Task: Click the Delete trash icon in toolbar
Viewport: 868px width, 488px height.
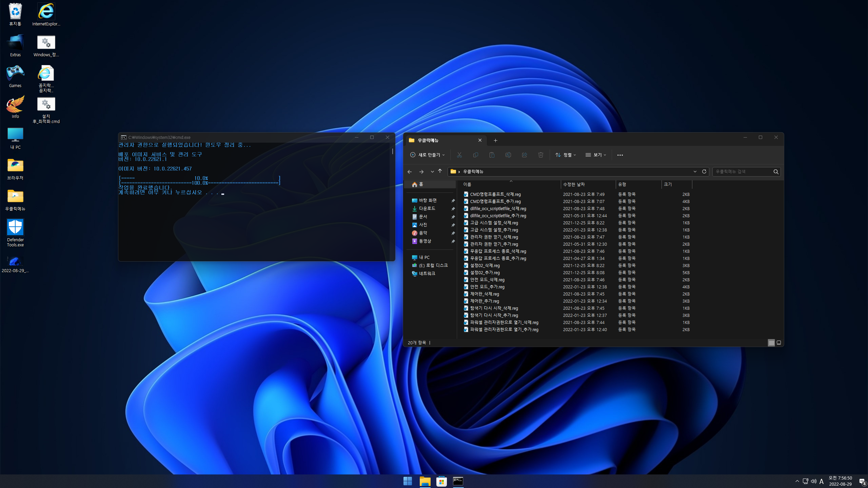Action: coord(541,155)
